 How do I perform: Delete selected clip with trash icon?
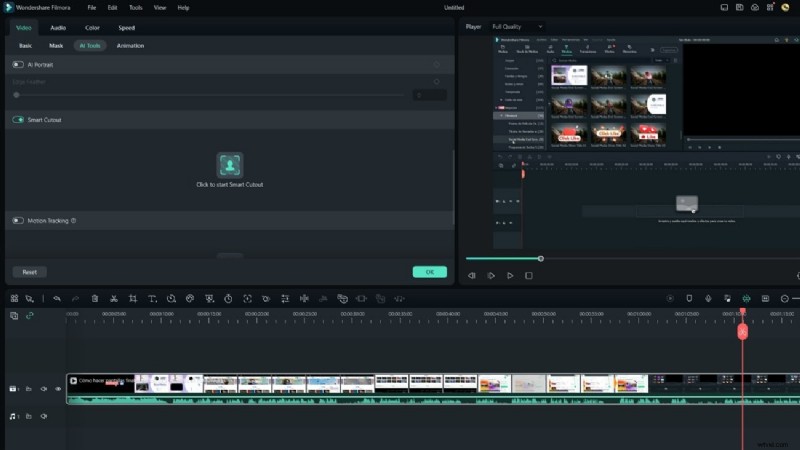[95, 298]
